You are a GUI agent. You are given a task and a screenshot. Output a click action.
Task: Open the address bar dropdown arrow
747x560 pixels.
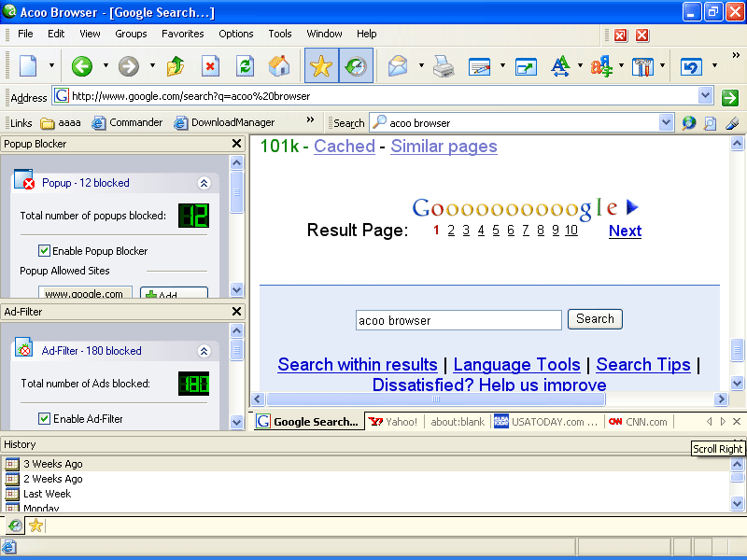[x=705, y=96]
